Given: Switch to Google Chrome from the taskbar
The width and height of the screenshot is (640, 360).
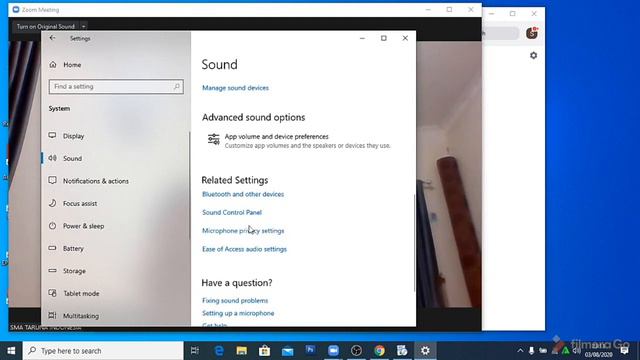Looking at the screenshot, I should pyautogui.click(x=380, y=351).
